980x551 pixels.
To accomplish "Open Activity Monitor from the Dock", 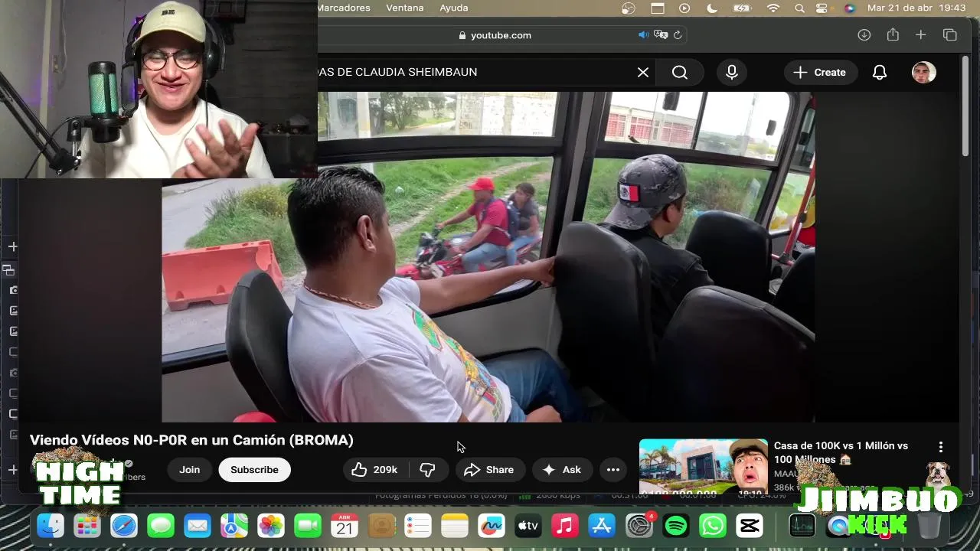I will tap(802, 526).
